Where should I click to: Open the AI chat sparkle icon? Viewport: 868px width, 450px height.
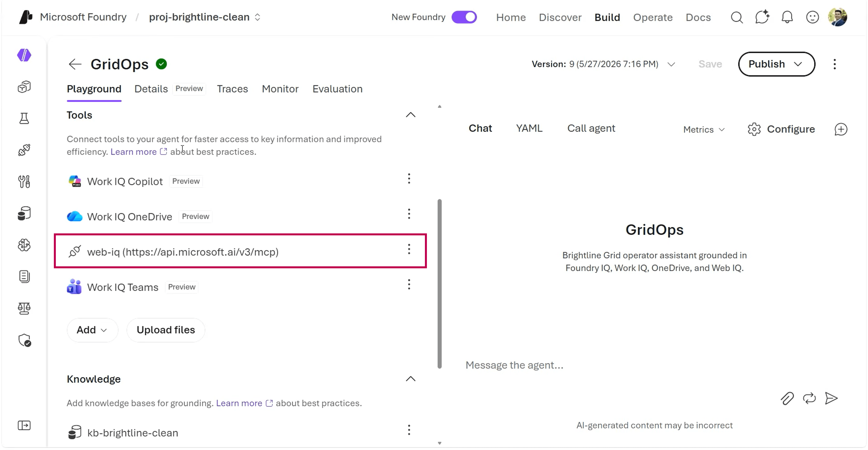[762, 17]
